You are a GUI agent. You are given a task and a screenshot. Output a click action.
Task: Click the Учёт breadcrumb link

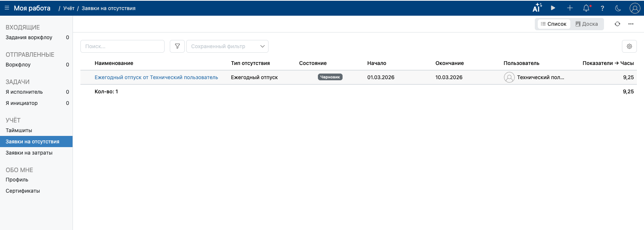point(69,8)
